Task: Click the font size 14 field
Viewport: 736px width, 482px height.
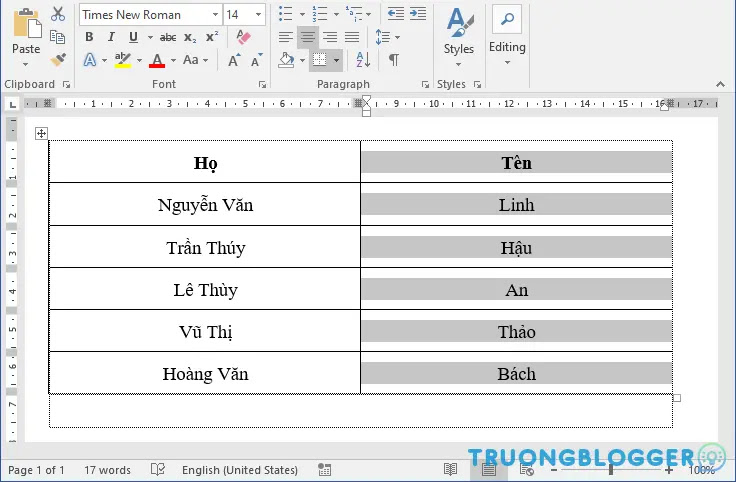Action: pos(238,15)
